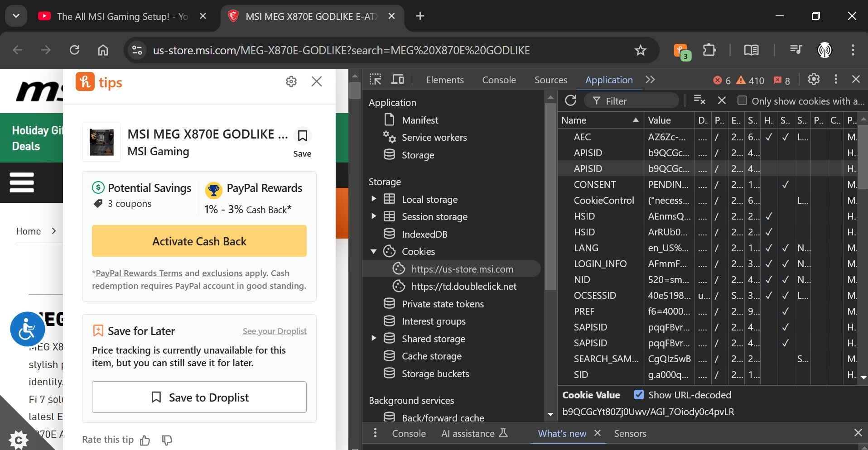Collapse the Cookies tree node

click(x=373, y=252)
